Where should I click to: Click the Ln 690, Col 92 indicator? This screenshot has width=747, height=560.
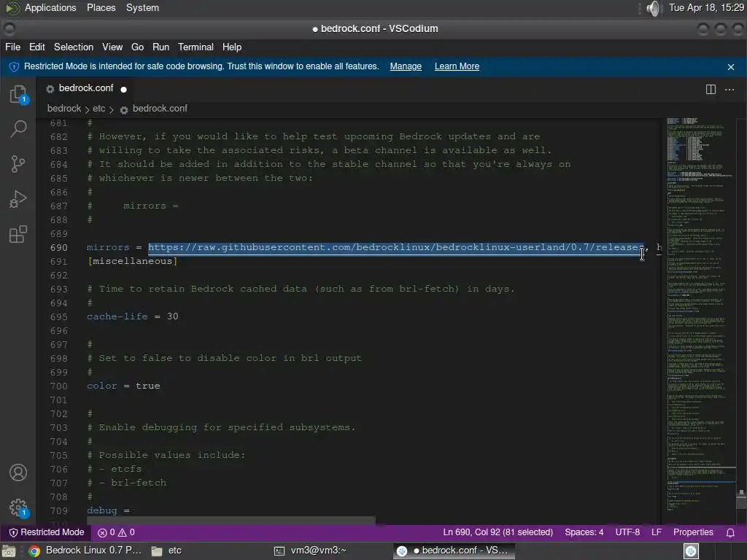click(x=498, y=532)
